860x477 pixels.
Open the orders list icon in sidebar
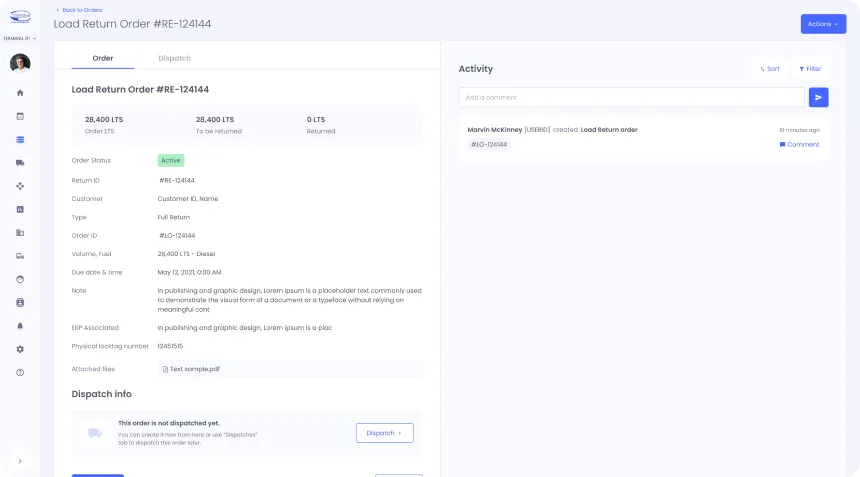click(x=20, y=139)
